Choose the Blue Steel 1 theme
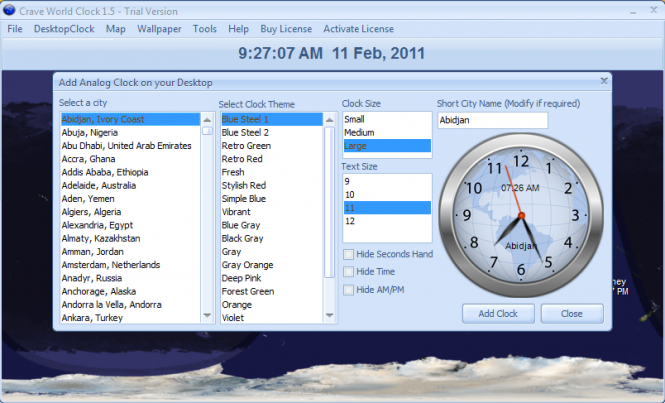 pyautogui.click(x=271, y=119)
